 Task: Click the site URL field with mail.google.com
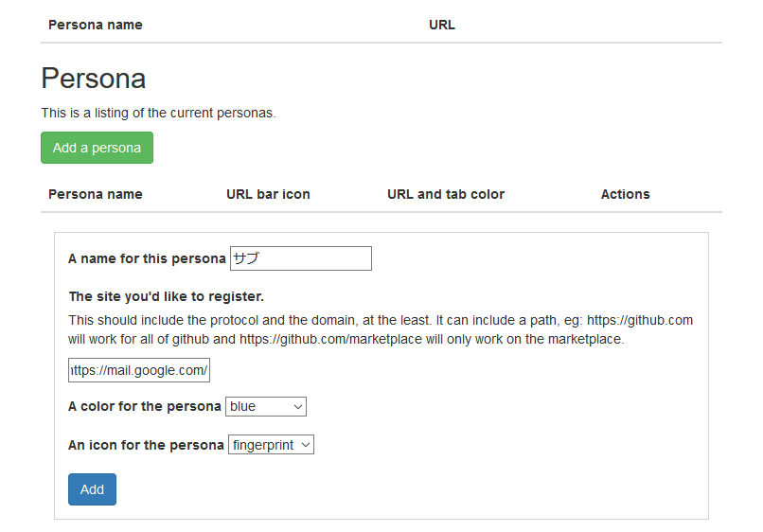[x=139, y=370]
